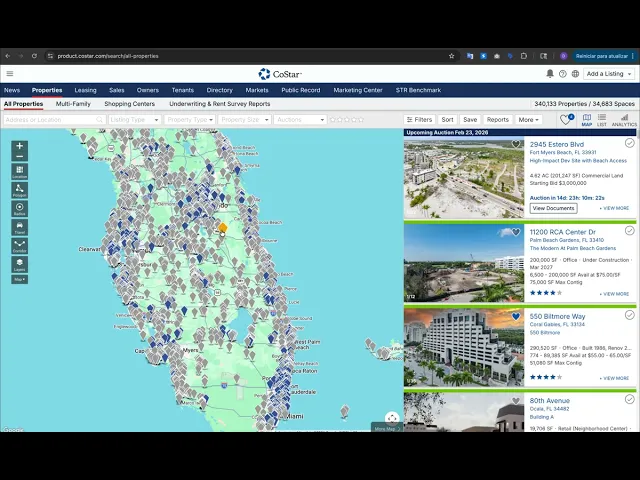Image resolution: width=640 pixels, height=480 pixels.
Task: Select the Polygon drawing tool
Action: [20, 190]
